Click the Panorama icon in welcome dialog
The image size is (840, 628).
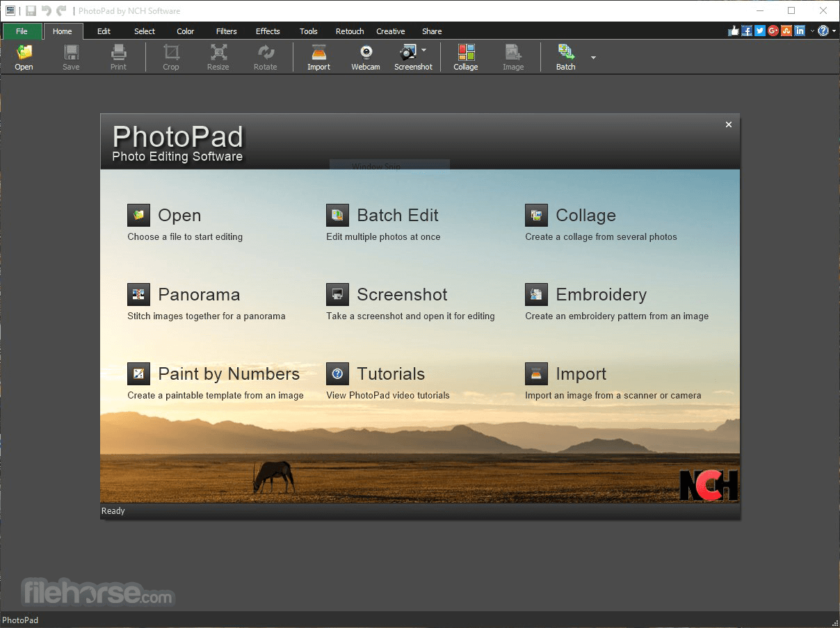139,294
